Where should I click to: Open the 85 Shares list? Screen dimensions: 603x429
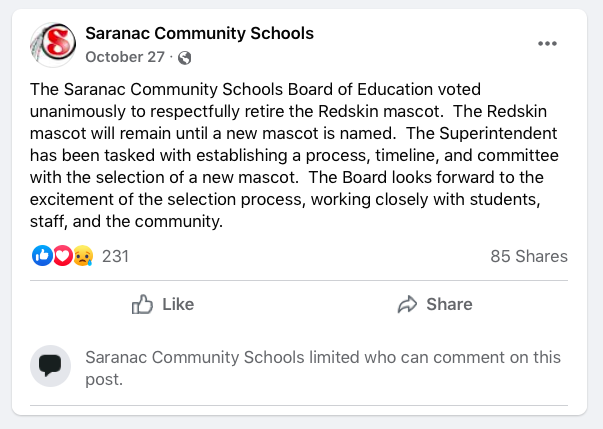point(528,256)
